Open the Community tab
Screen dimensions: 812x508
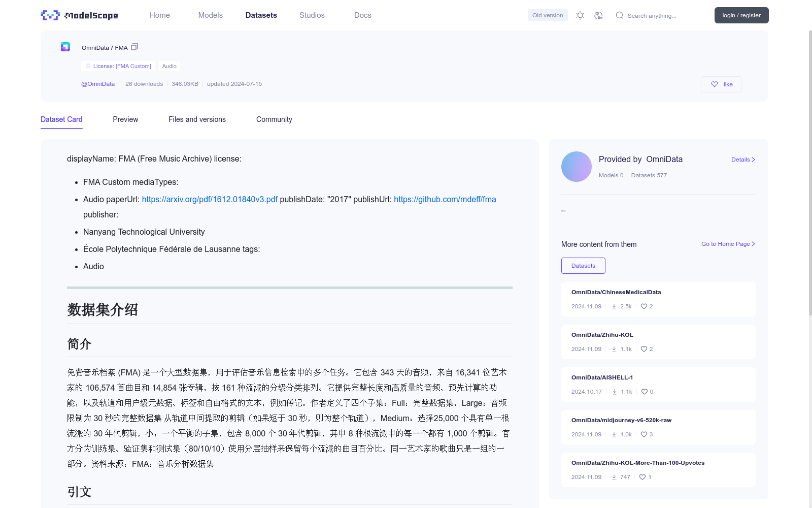click(274, 119)
